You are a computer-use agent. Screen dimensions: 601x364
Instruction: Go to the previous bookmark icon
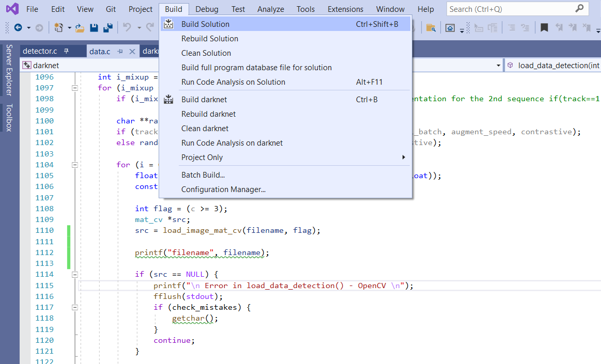point(559,27)
